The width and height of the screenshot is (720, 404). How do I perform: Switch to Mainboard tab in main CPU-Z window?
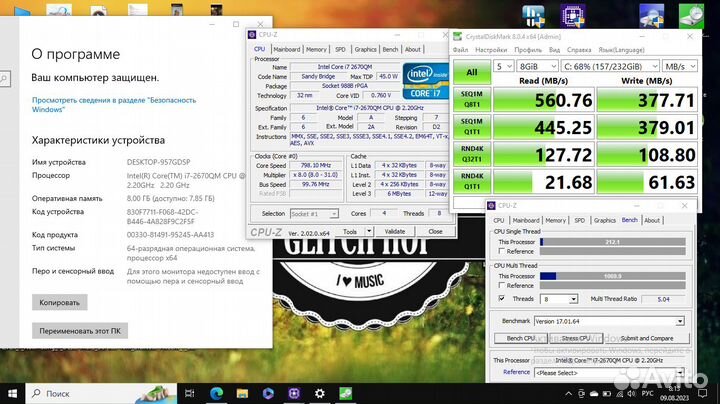287,49
